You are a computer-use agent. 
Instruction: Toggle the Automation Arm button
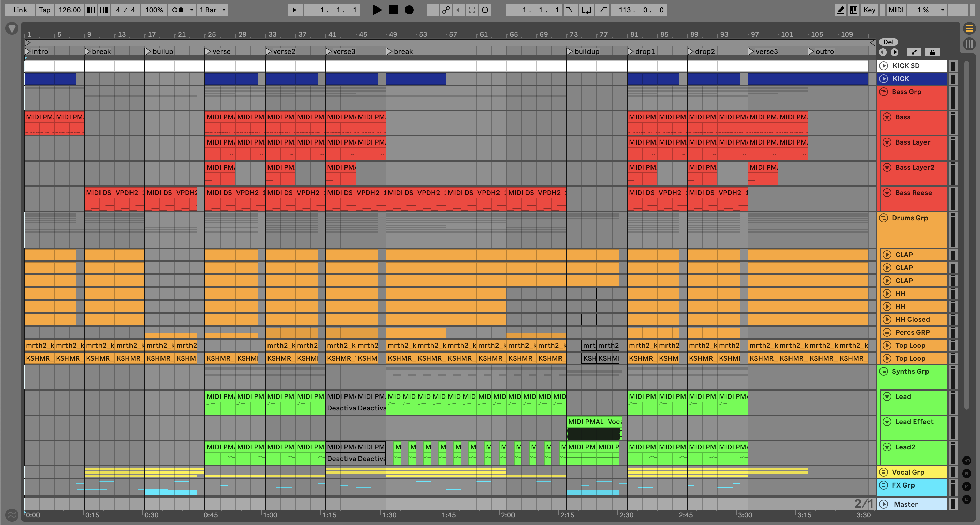446,10
